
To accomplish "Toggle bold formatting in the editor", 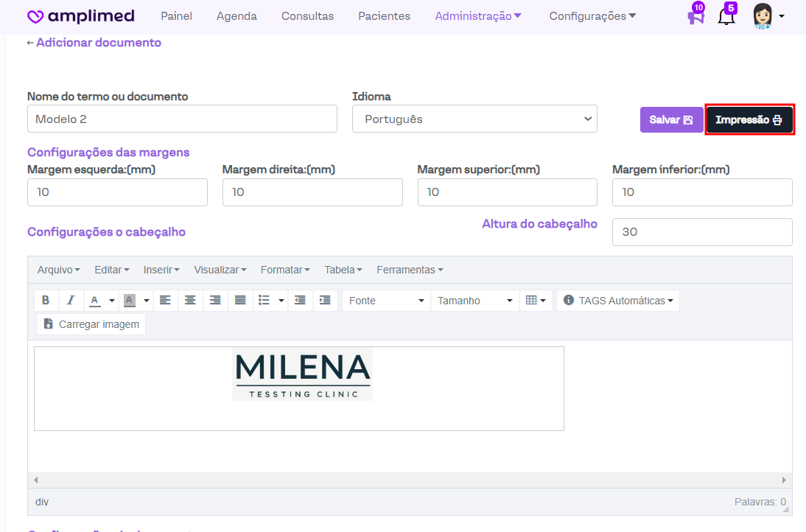I will click(x=46, y=301).
